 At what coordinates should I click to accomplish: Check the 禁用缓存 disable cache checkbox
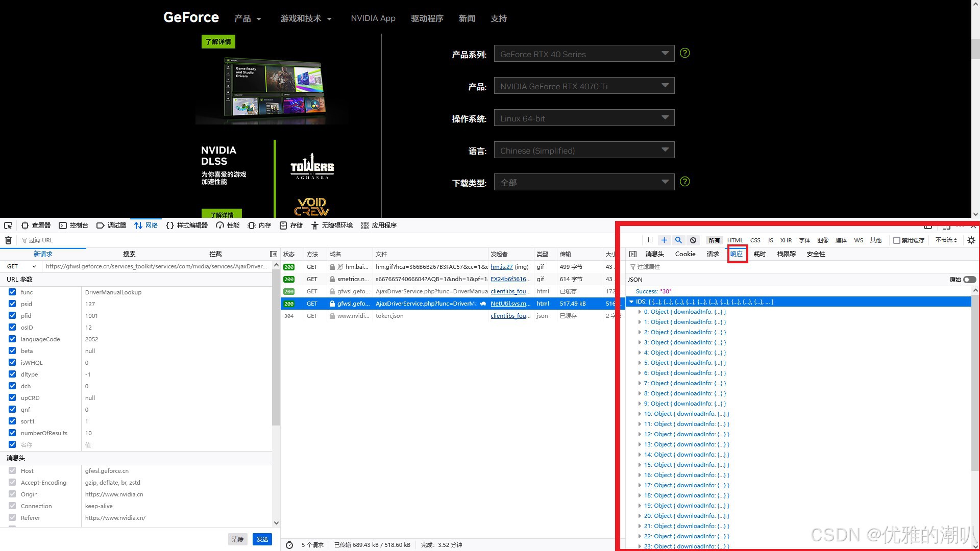coord(897,240)
